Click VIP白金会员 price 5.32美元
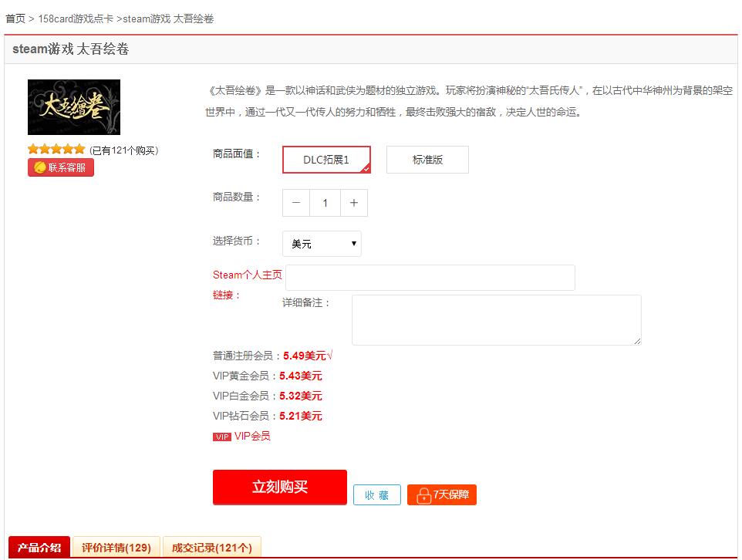The height and width of the screenshot is (560, 742). tap(301, 396)
